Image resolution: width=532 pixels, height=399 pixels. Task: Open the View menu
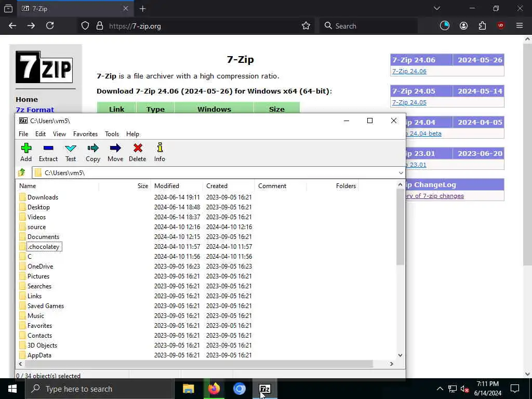(x=59, y=134)
